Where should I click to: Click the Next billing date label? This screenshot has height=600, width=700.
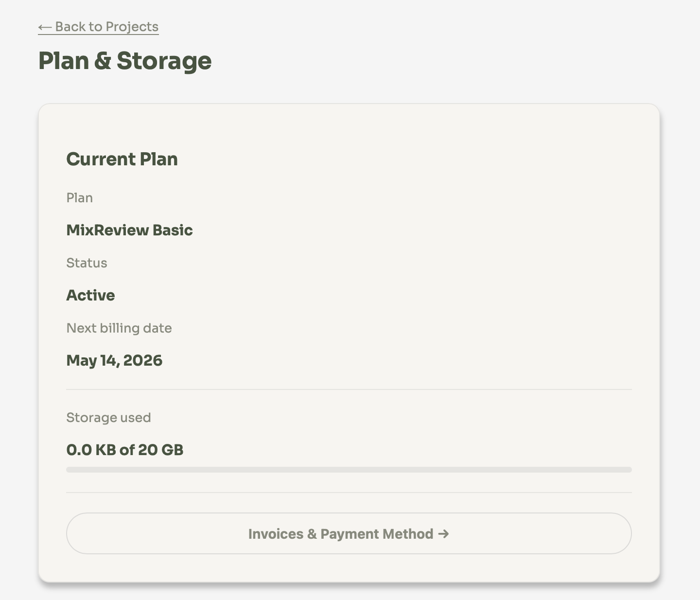click(119, 328)
